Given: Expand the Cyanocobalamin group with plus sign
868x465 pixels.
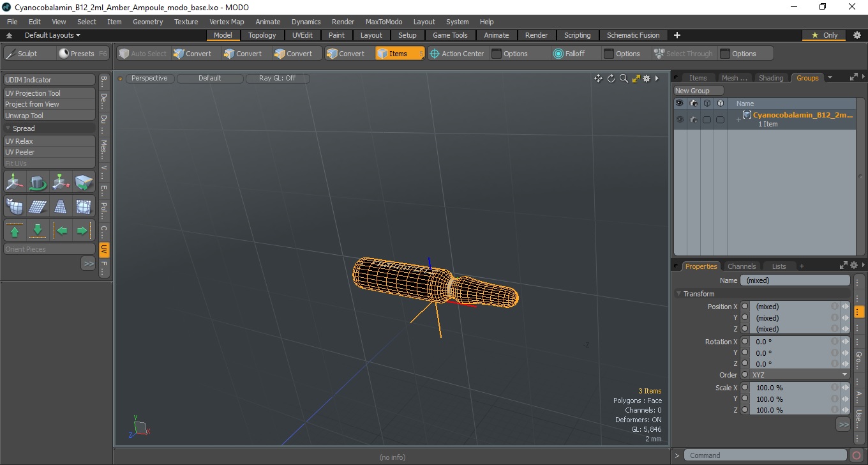Looking at the screenshot, I should [738, 119].
